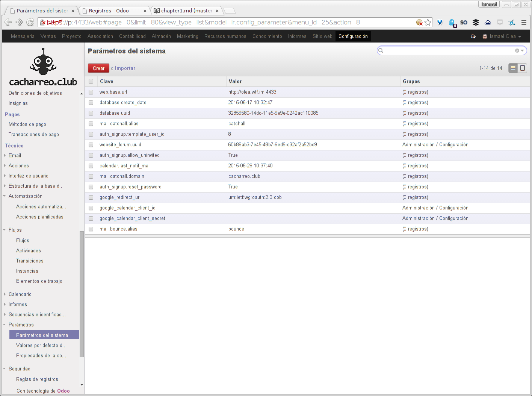
Task: Click the Importar link
Action: [x=125, y=68]
